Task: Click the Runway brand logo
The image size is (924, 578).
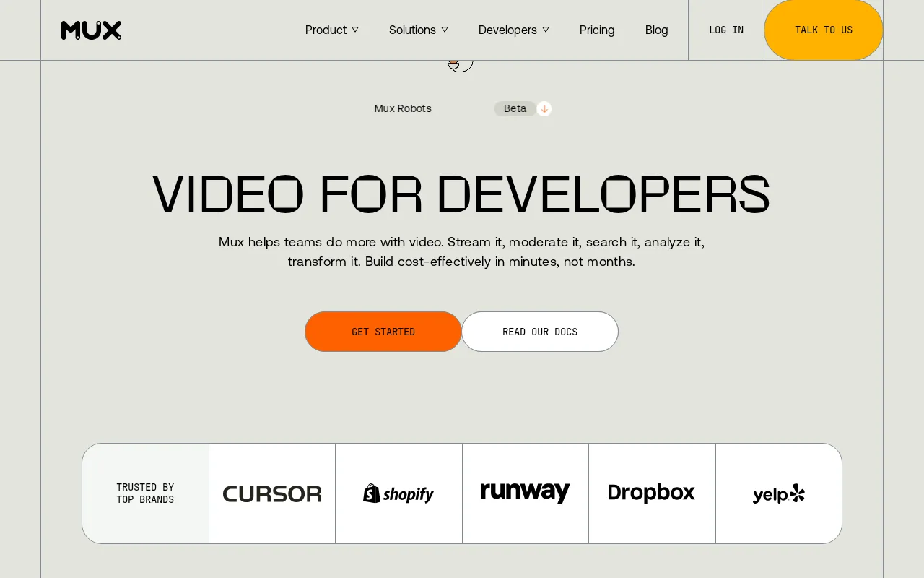Action: tap(526, 493)
